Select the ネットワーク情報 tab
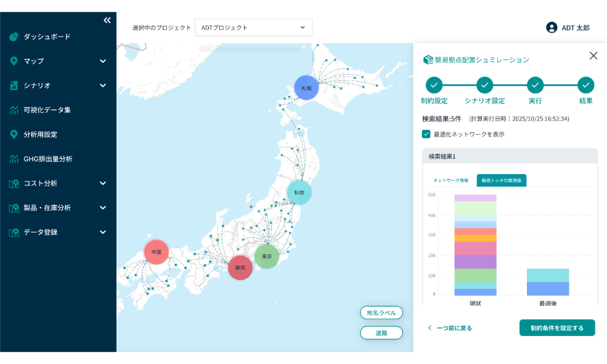The height and width of the screenshot is (364, 607). click(449, 180)
